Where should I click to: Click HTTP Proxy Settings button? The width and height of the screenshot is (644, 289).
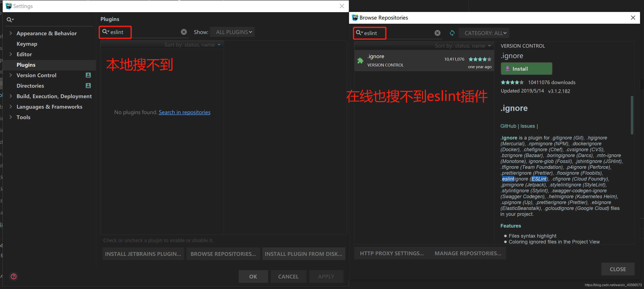[x=392, y=253]
